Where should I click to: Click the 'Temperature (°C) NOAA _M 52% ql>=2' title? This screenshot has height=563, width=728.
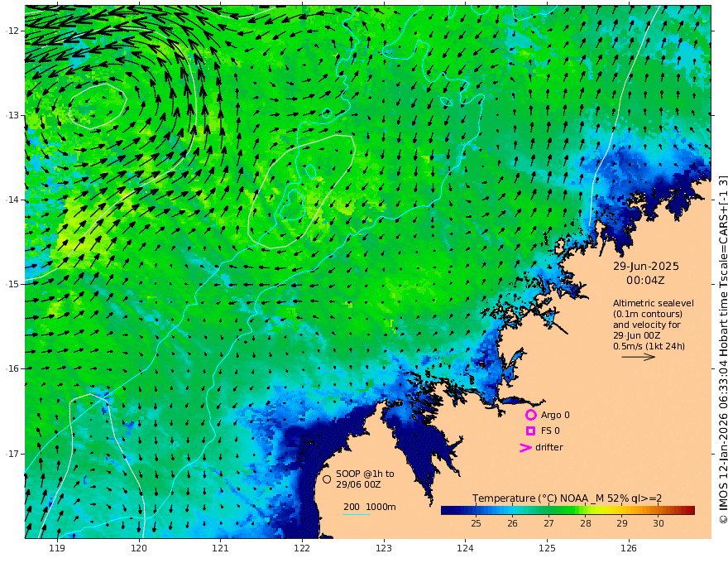pyautogui.click(x=567, y=498)
